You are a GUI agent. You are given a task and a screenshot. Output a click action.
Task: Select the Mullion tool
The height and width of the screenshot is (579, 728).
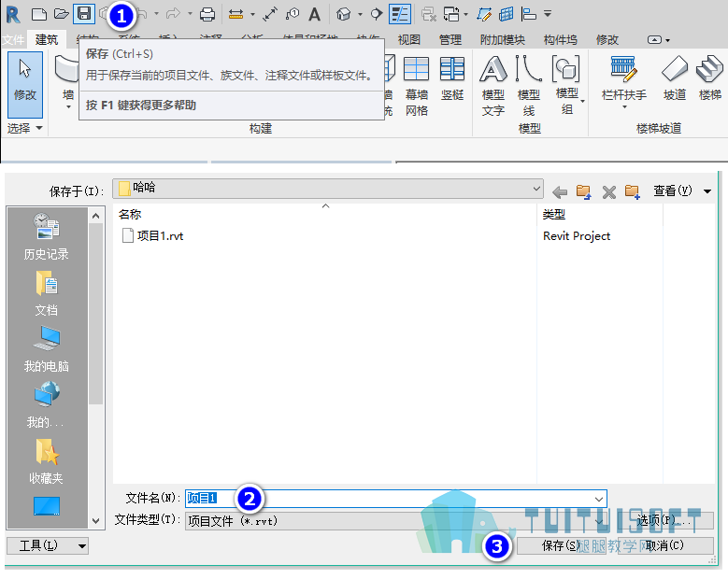pyautogui.click(x=452, y=78)
